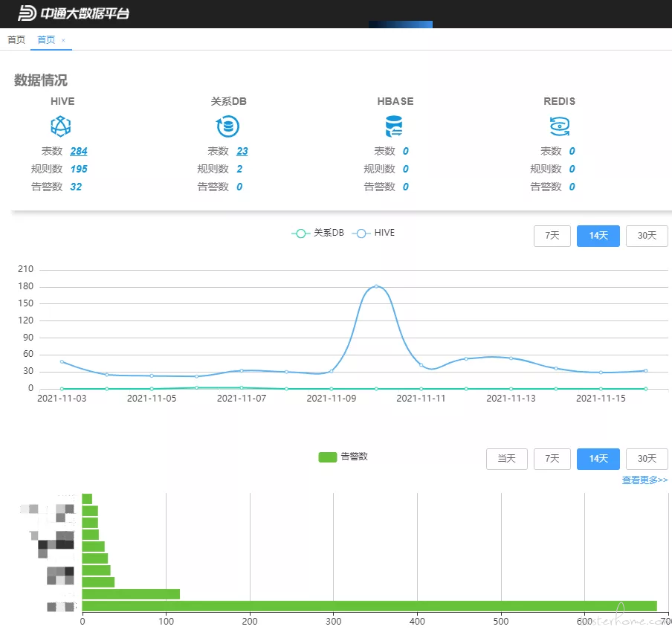Choose 30天 range for the line chart
This screenshot has width=672, height=635.
pos(647,236)
